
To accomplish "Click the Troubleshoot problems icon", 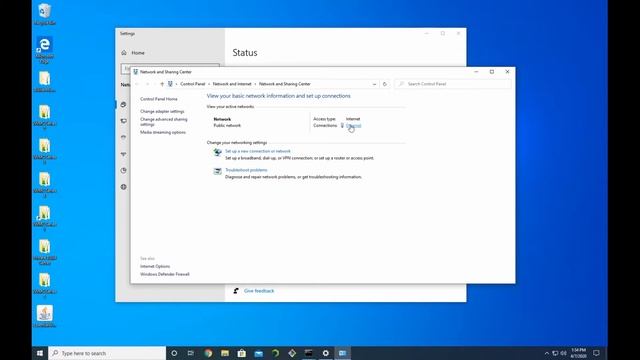I will click(x=218, y=171).
